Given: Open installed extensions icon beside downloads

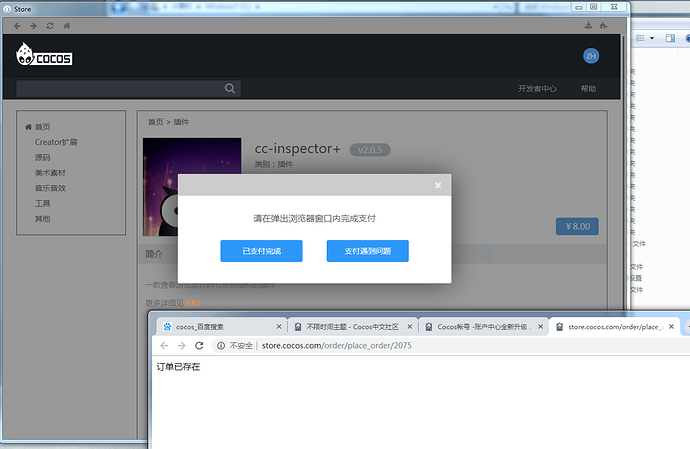Looking at the screenshot, I should [x=603, y=26].
